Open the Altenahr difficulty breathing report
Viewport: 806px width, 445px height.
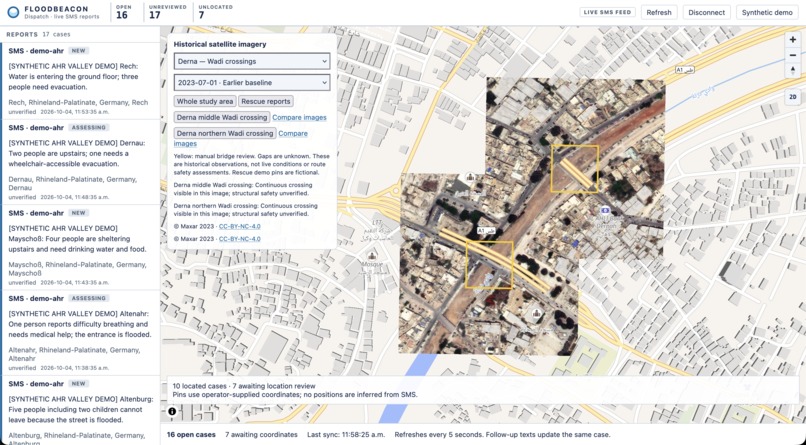pos(81,332)
